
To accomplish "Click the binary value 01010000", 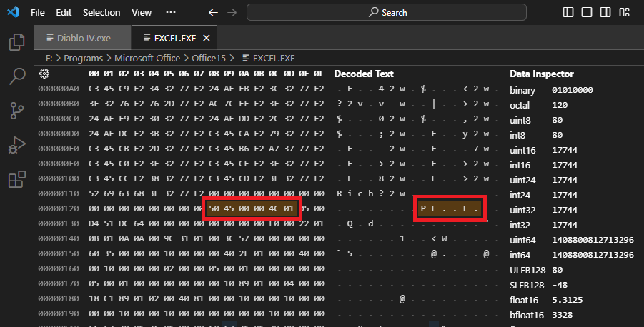I will [573, 90].
